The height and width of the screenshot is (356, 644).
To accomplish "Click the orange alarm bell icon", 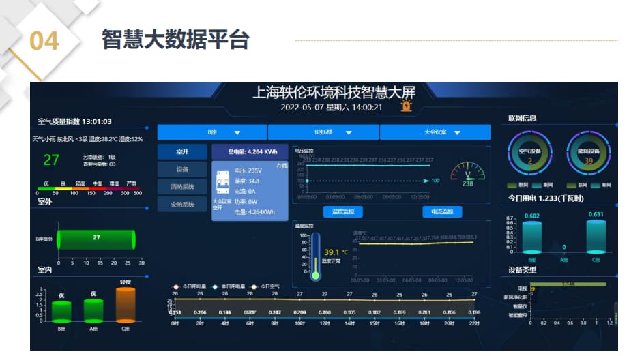I will (x=406, y=106).
